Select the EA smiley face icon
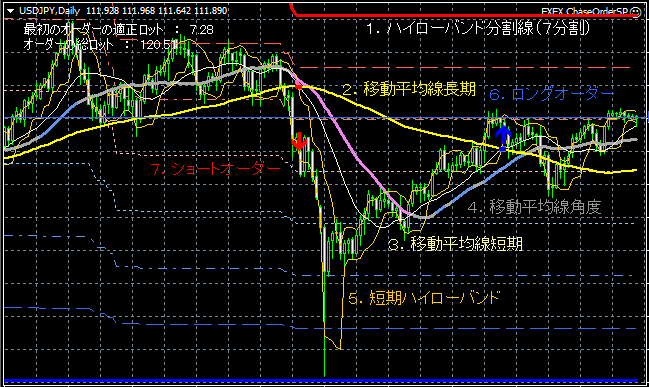The width and height of the screenshot is (649, 387). click(635, 12)
